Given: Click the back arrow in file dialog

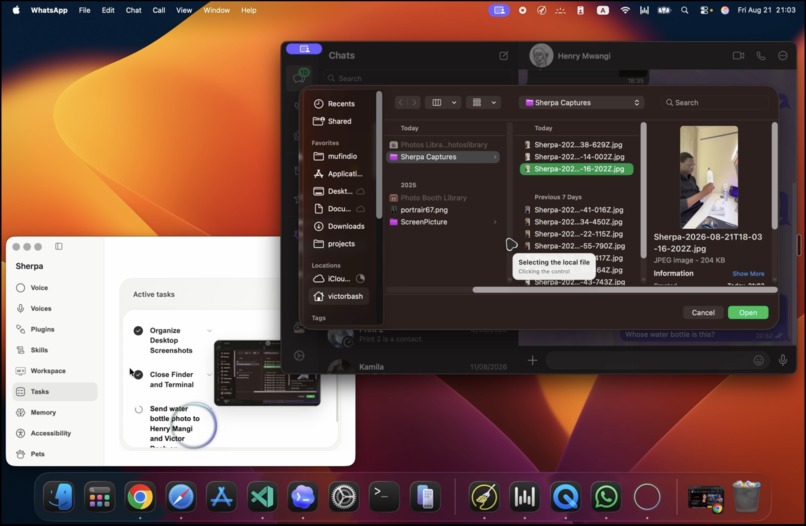Looking at the screenshot, I should [x=401, y=102].
